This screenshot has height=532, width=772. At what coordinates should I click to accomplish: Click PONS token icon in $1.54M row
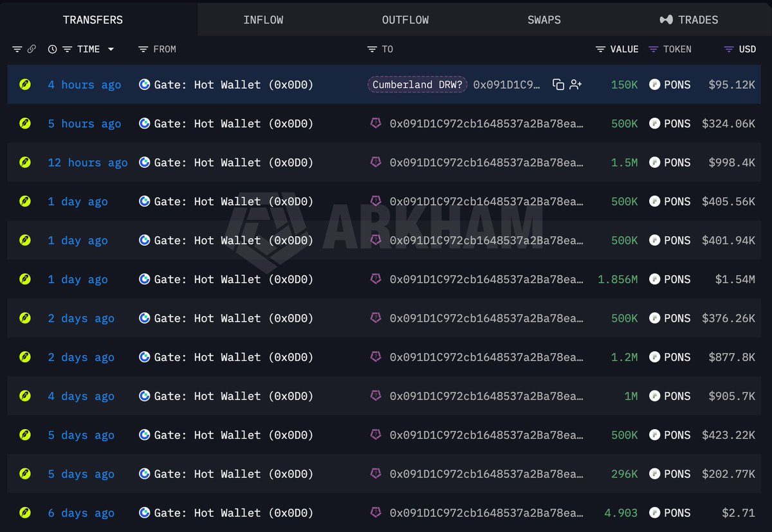[654, 279]
